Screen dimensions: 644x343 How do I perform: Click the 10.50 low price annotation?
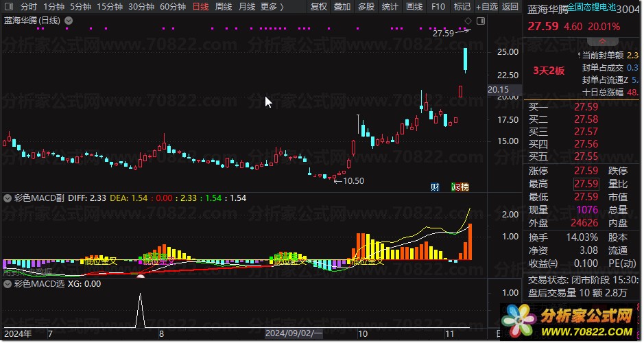coord(353,181)
